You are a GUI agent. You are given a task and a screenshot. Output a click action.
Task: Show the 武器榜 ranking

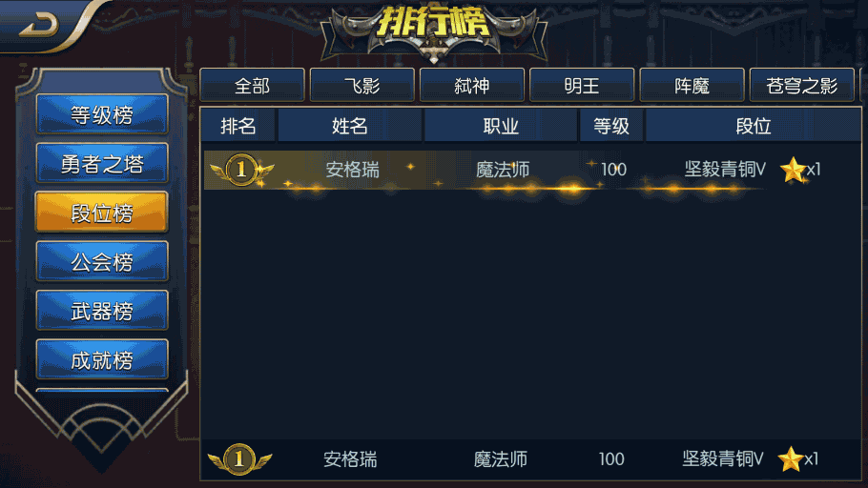(x=102, y=311)
